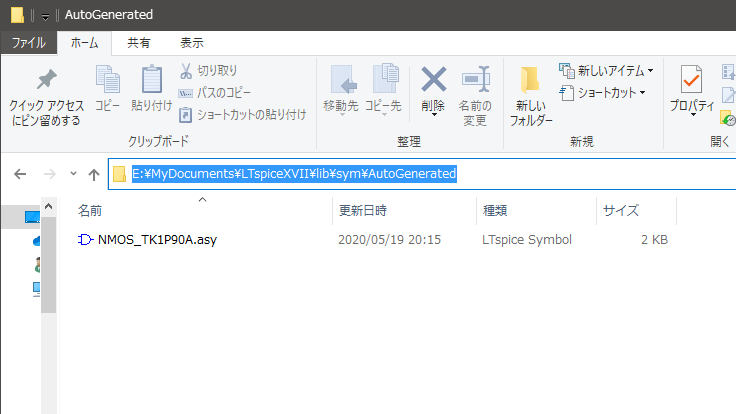This screenshot has width=736, height=414.
Task: Expand Properties dropdown arrow
Action: (693, 115)
